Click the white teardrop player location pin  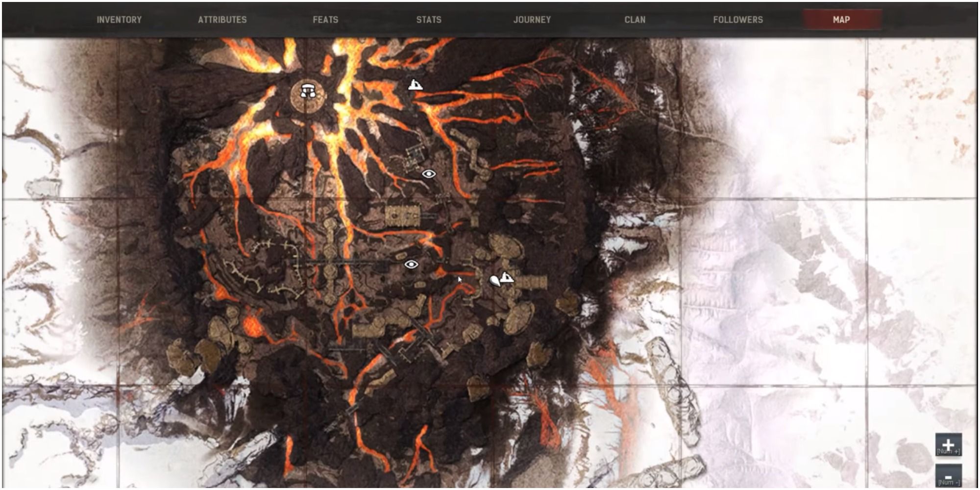494,281
